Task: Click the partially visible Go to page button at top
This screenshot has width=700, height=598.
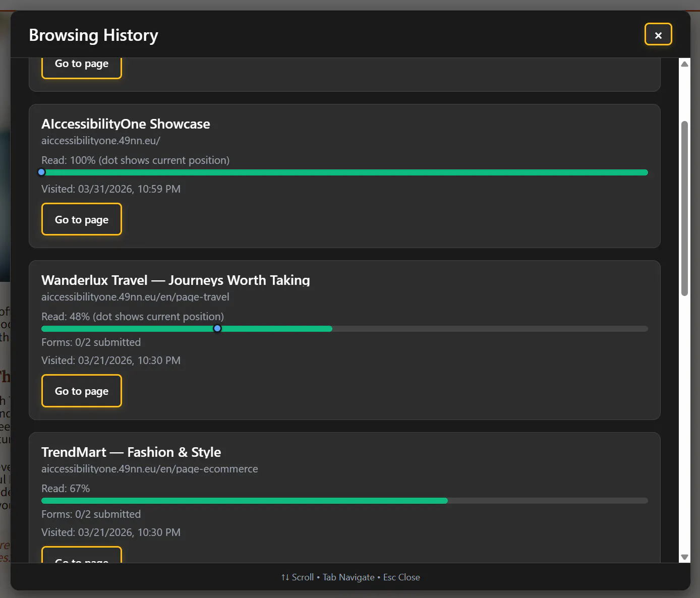Action: click(x=82, y=68)
